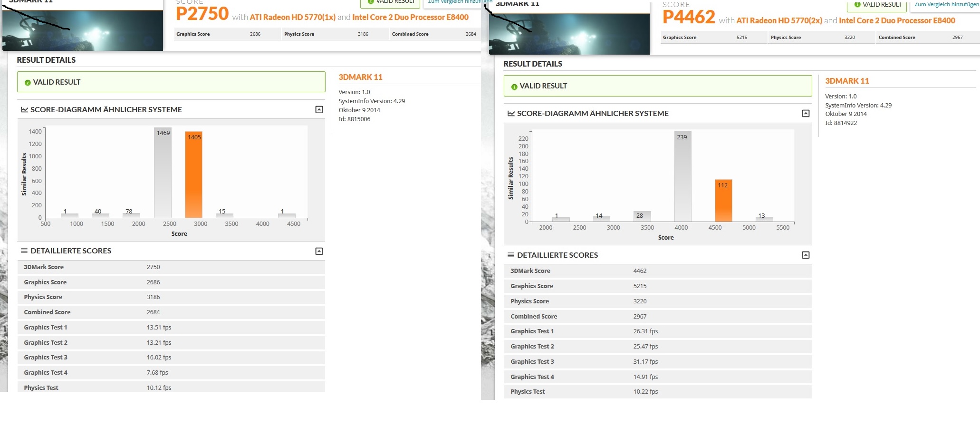Open the left Intel Core 2 Duo Processor E8400 link
The width and height of the screenshot is (980, 436).
pyautogui.click(x=410, y=17)
